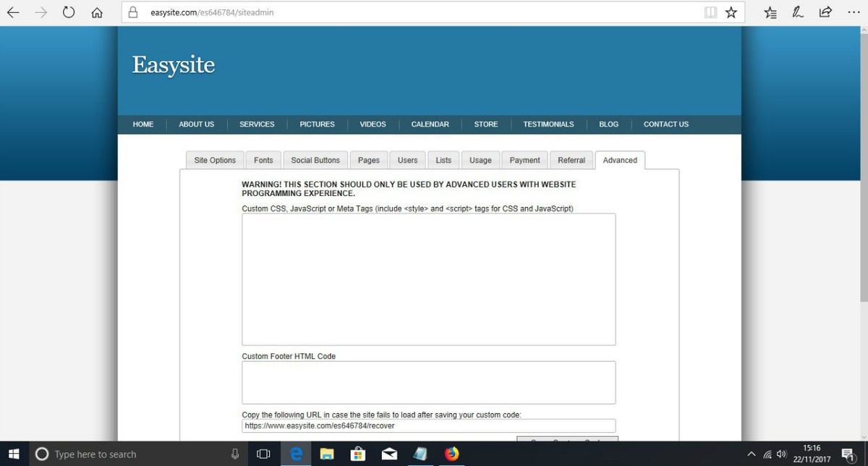Open the STORE navigation item
Image resolution: width=868 pixels, height=466 pixels.
pos(486,124)
